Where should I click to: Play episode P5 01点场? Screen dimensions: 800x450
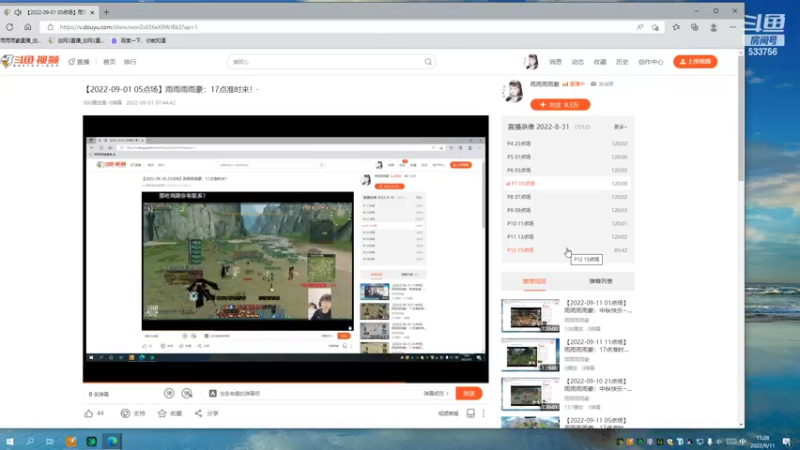[x=567, y=157]
